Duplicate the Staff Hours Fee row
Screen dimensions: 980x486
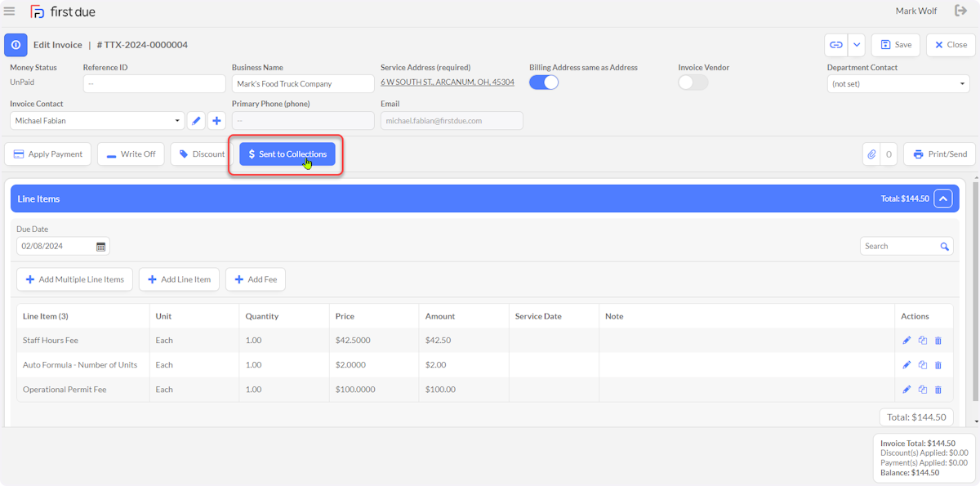tap(922, 341)
